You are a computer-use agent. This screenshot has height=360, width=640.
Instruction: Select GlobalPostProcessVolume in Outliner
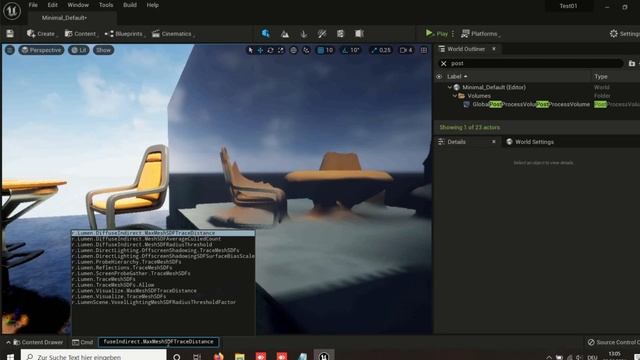pyautogui.click(x=531, y=104)
